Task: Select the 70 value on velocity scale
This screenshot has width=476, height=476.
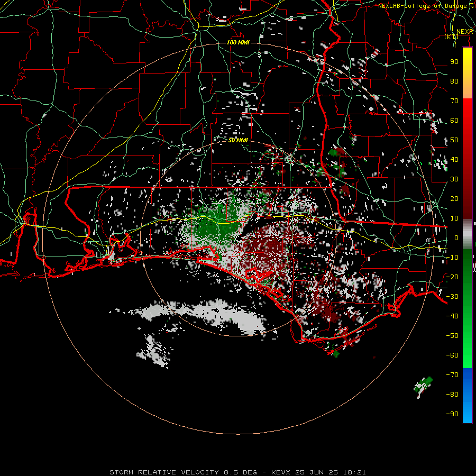Action: [454, 101]
